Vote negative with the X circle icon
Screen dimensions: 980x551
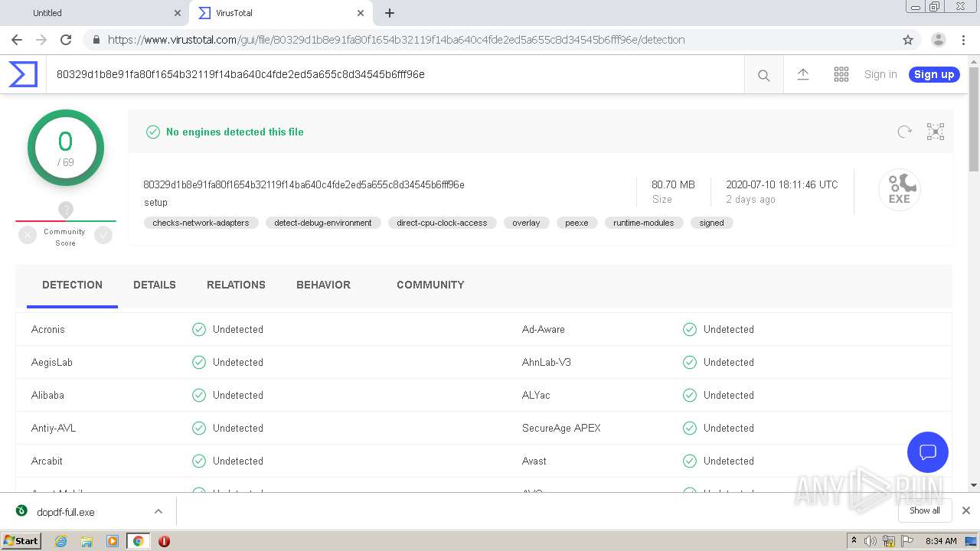(x=28, y=236)
